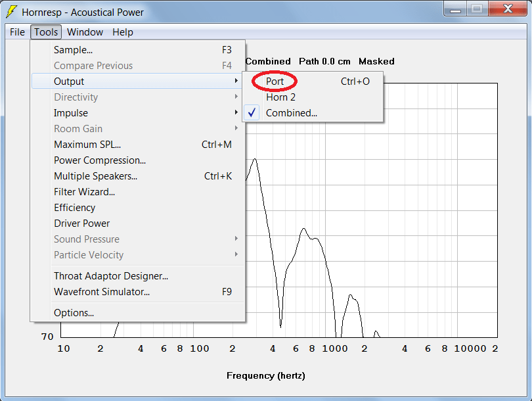Show the Driver Power chart
532x401 pixels.
(138, 224)
